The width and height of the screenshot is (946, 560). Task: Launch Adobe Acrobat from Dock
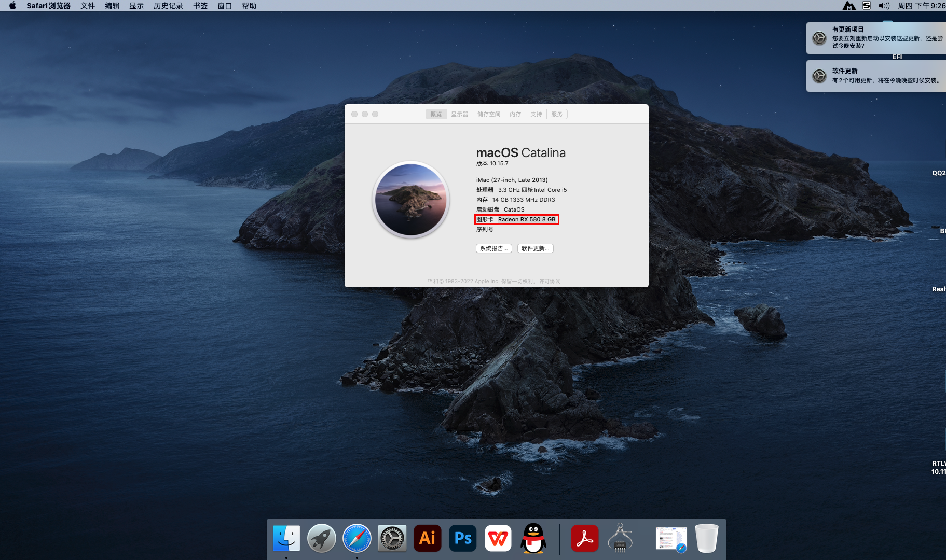(x=585, y=538)
